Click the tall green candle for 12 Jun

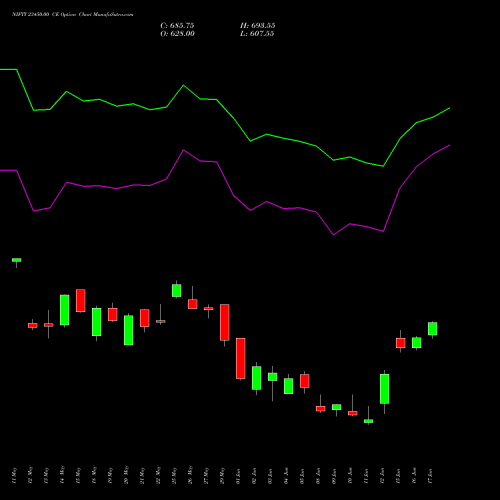[x=385, y=389]
